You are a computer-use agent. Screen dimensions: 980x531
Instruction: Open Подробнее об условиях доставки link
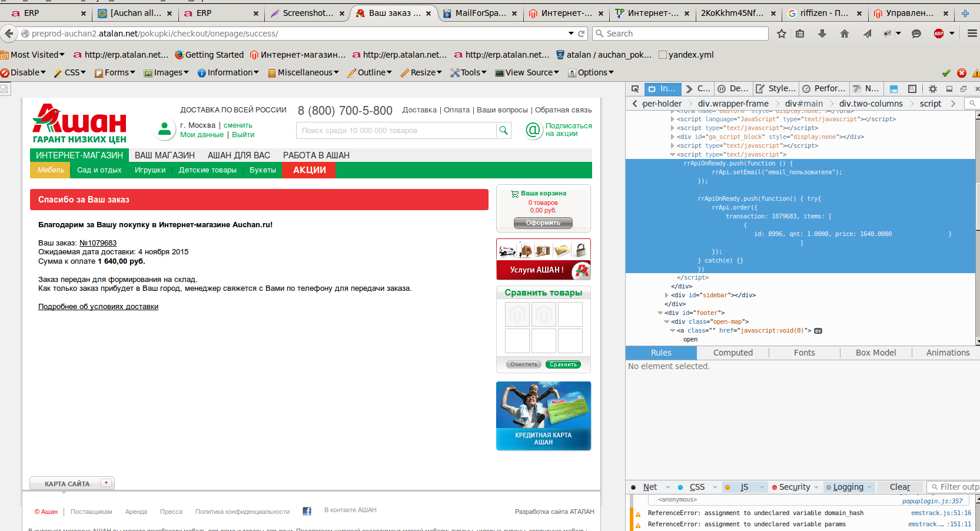(98, 306)
